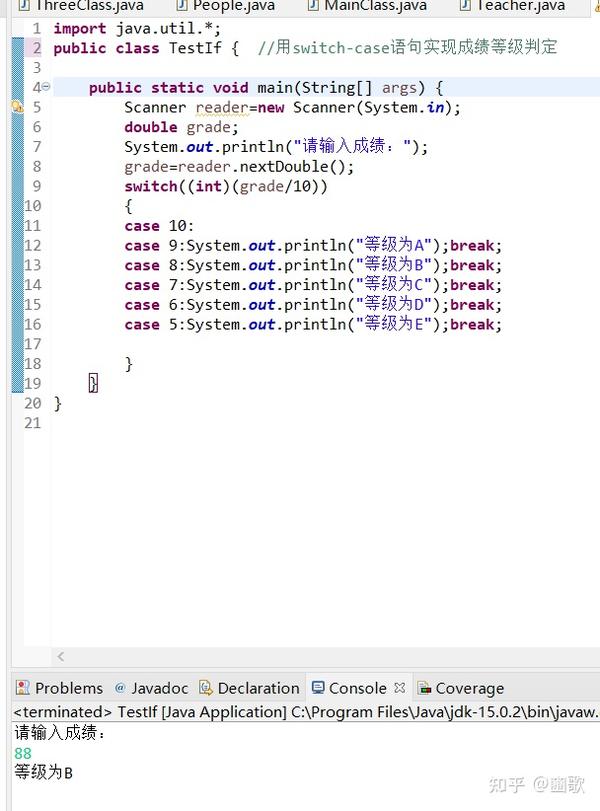Click the ThreeClass.java file icon

point(24,6)
